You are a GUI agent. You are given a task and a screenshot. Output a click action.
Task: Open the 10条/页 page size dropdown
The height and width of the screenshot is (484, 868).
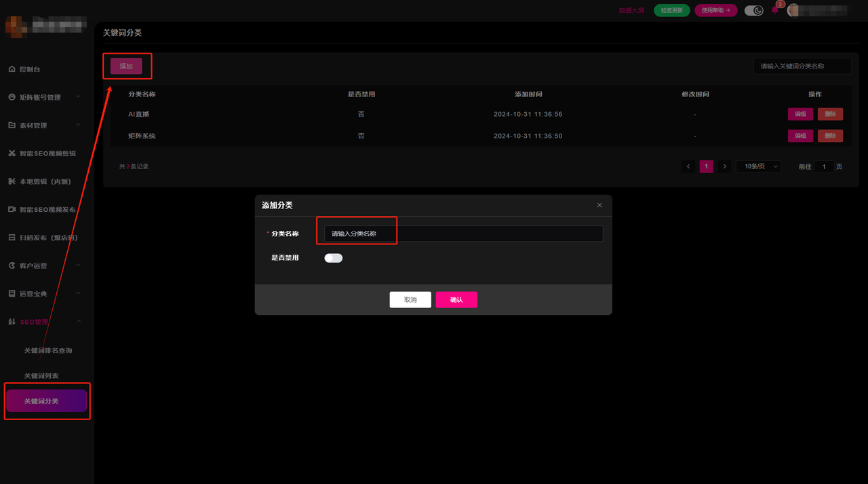(758, 166)
